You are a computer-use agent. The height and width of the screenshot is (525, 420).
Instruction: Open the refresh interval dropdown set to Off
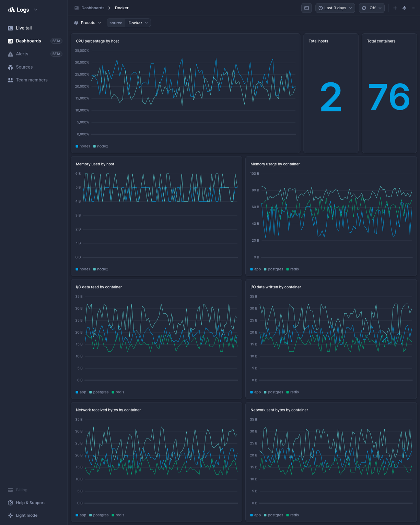pos(372,8)
